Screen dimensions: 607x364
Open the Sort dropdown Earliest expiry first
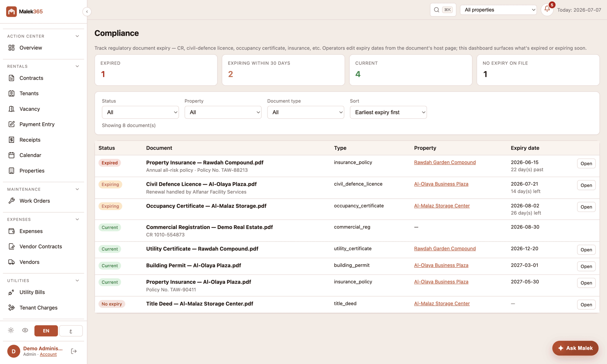click(388, 112)
